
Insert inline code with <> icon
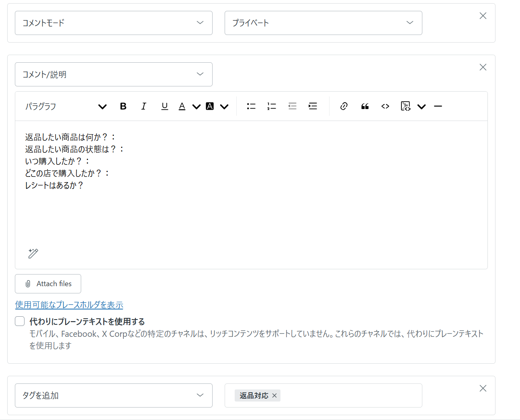coord(385,106)
